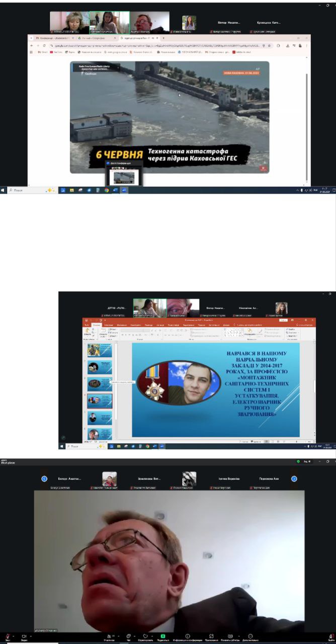The width and height of the screenshot is (336, 644).
Task: Open the reactions heart icon
Action: tap(145, 636)
